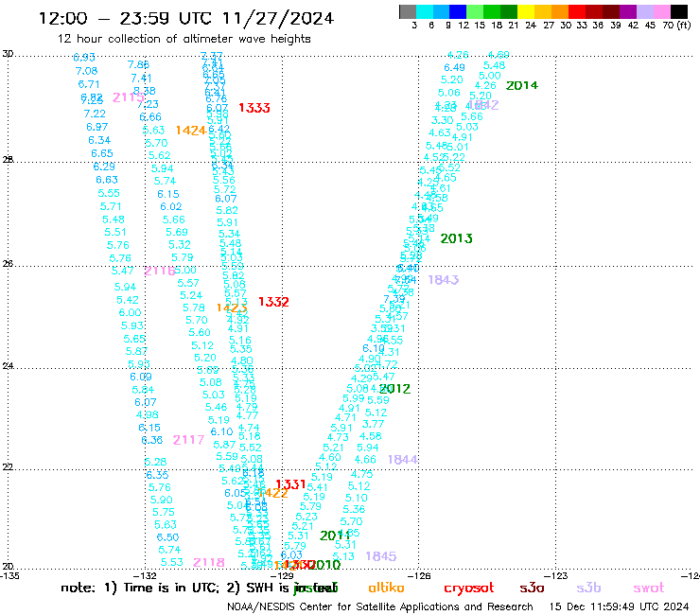Click the wave height value 3.30
This screenshot has width=700, height=615.
tap(442, 120)
